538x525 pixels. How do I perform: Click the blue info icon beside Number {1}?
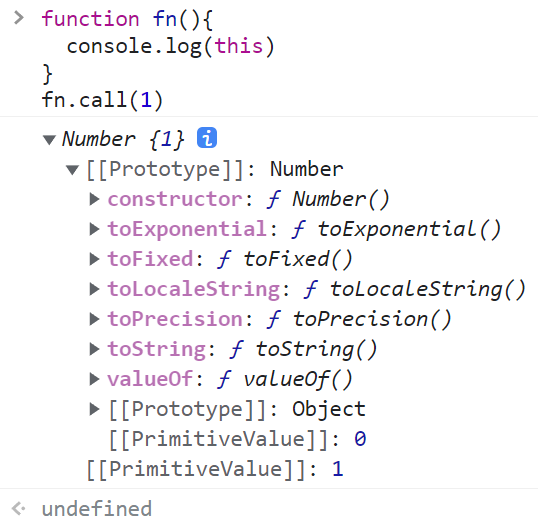[207, 138]
